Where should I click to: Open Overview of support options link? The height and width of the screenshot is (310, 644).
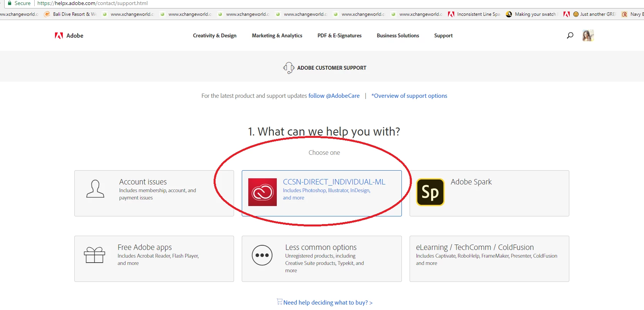pos(409,96)
